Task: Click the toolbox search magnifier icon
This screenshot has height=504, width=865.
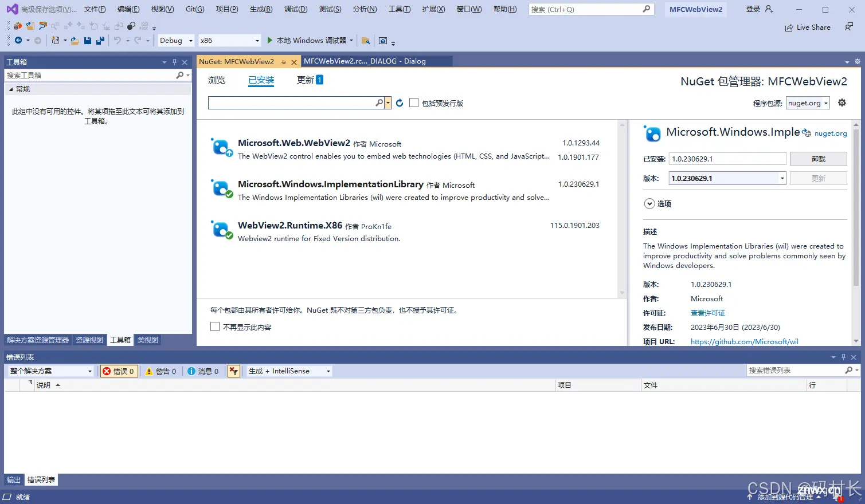Action: click(179, 75)
